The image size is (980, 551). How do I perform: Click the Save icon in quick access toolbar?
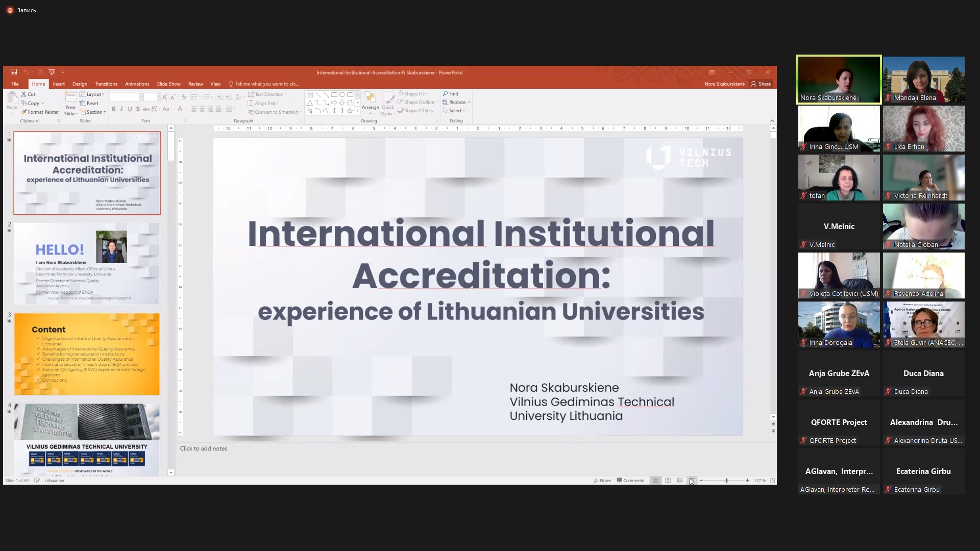point(14,72)
